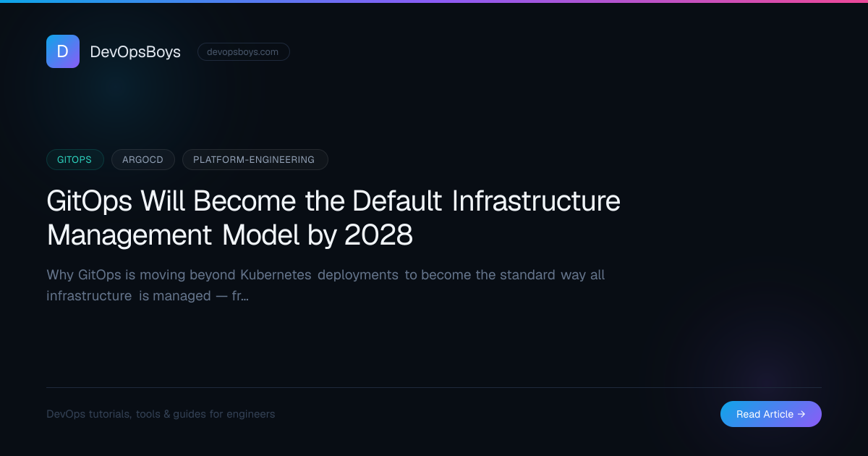Click the 'DevOps tutorials, tools & guides' tagline

[161, 414]
